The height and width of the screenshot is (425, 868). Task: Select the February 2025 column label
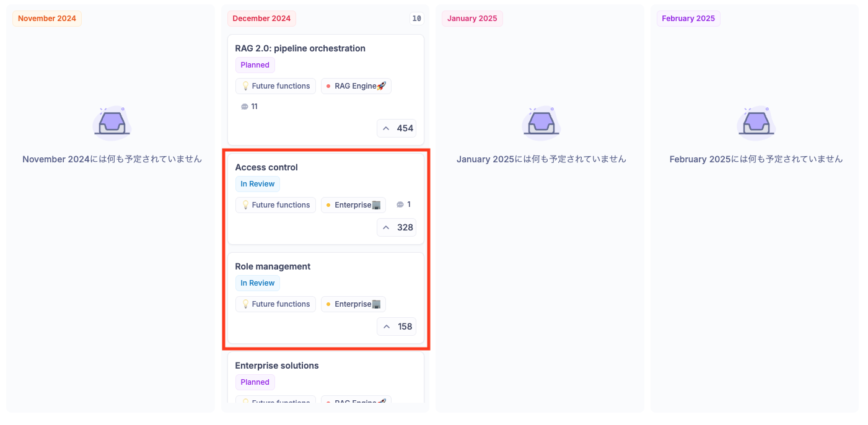coord(688,19)
